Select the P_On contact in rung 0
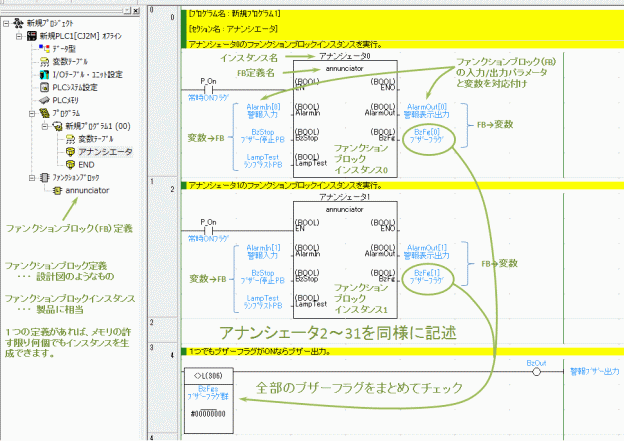This screenshot has width=624, height=441. click(209, 90)
